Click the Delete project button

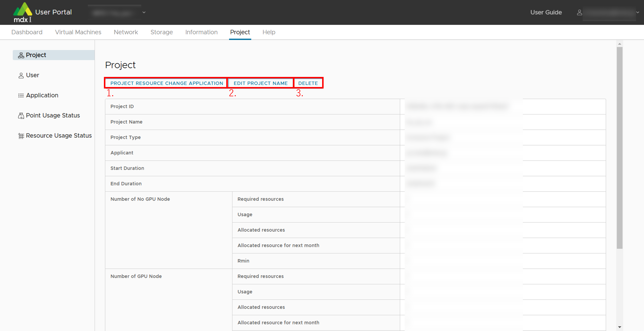click(x=308, y=83)
